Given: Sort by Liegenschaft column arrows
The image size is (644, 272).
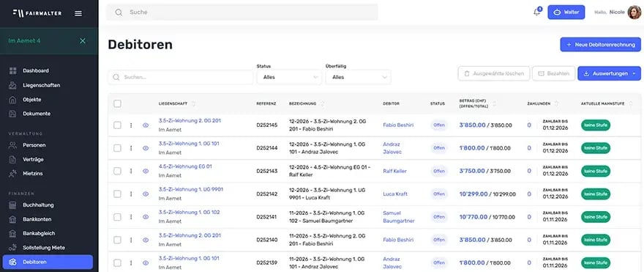Looking at the screenshot, I should [194, 103].
